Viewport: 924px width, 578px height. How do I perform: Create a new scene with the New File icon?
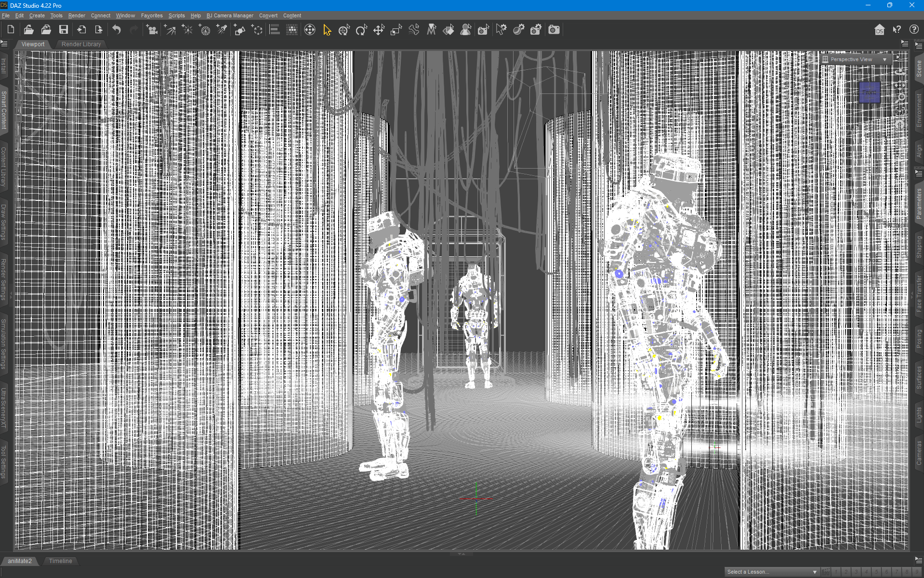click(x=11, y=30)
